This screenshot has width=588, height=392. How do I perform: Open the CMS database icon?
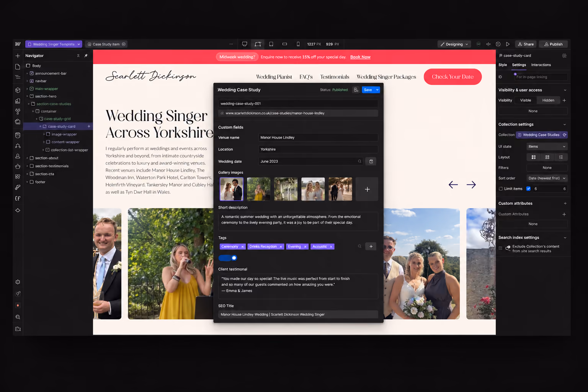point(18,135)
